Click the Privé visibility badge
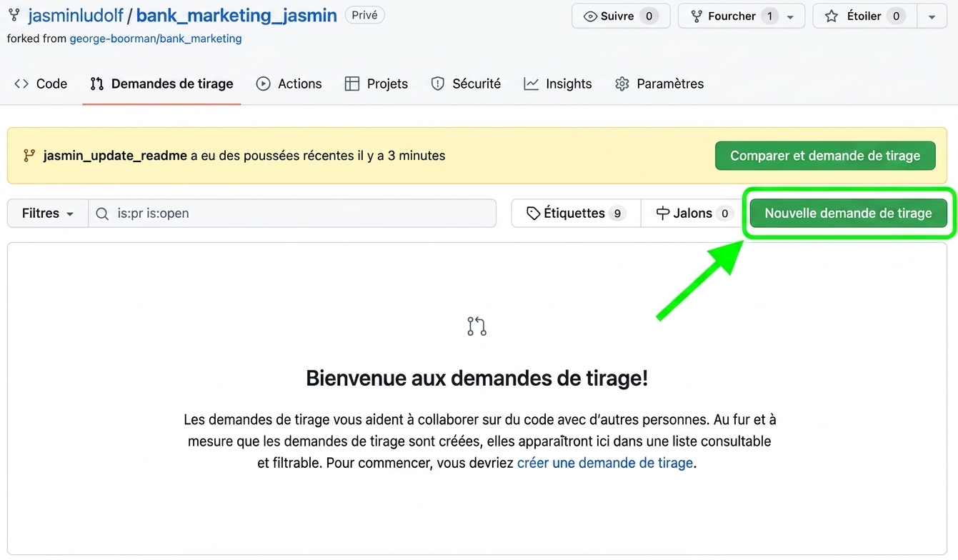The width and height of the screenshot is (958, 560). tap(364, 15)
